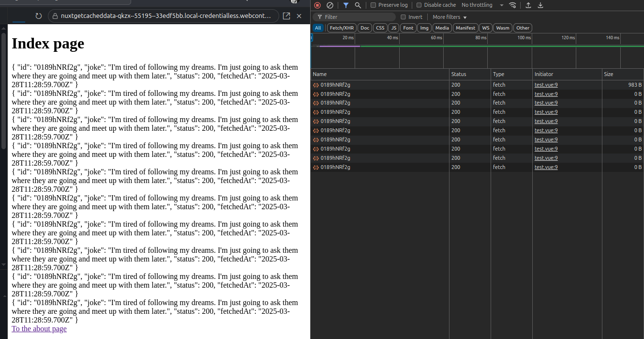Filter requests by CSS
The height and width of the screenshot is (339, 644).
point(380,28)
